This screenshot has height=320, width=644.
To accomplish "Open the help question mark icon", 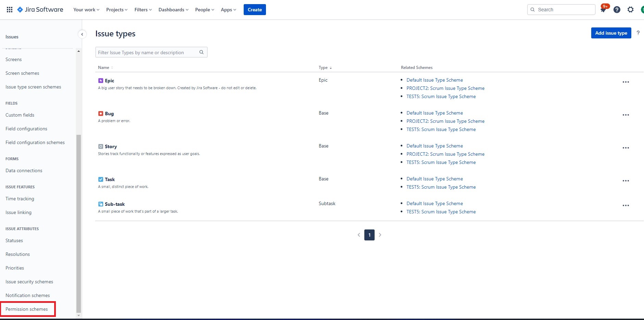I will [x=617, y=10].
